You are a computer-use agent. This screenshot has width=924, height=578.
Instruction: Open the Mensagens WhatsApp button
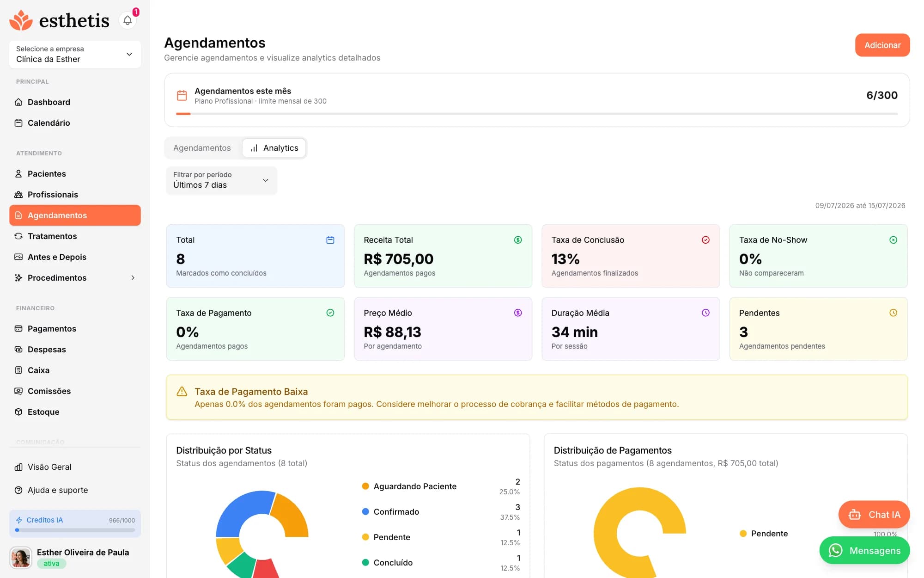click(x=864, y=551)
